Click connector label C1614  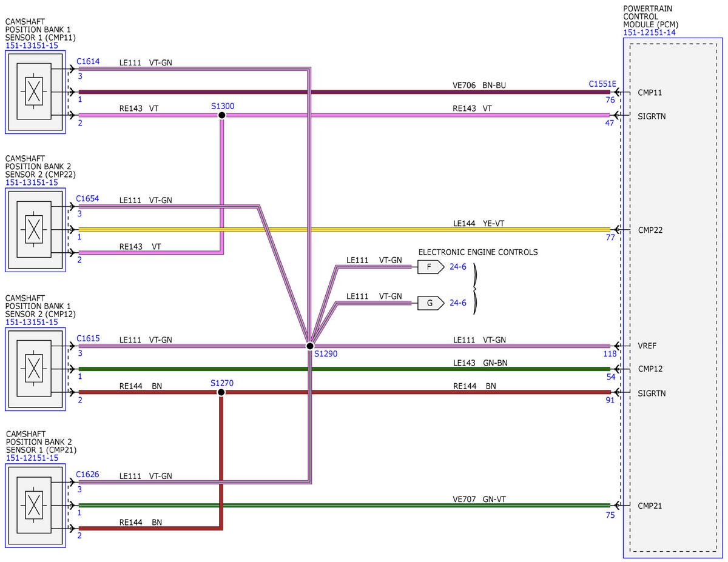pos(88,61)
